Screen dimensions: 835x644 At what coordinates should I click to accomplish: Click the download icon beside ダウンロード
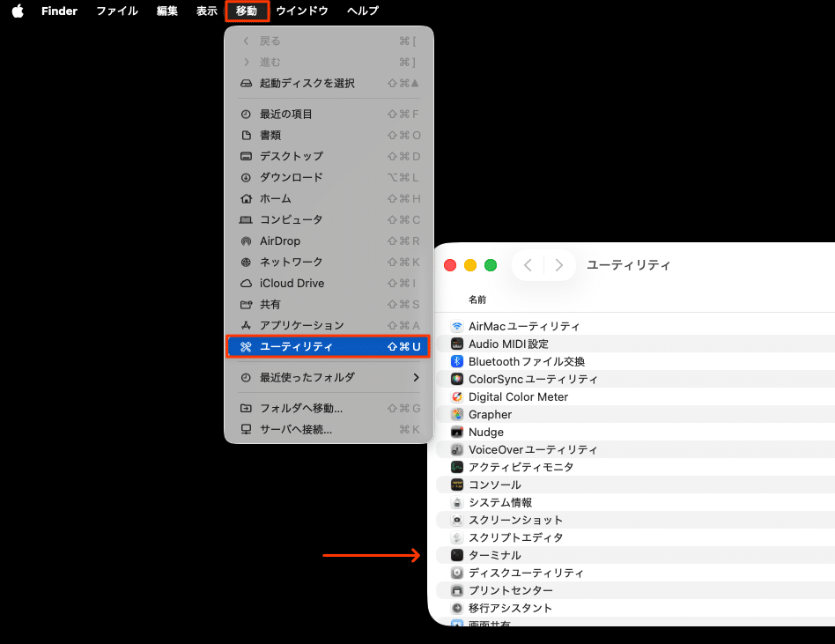[246, 177]
